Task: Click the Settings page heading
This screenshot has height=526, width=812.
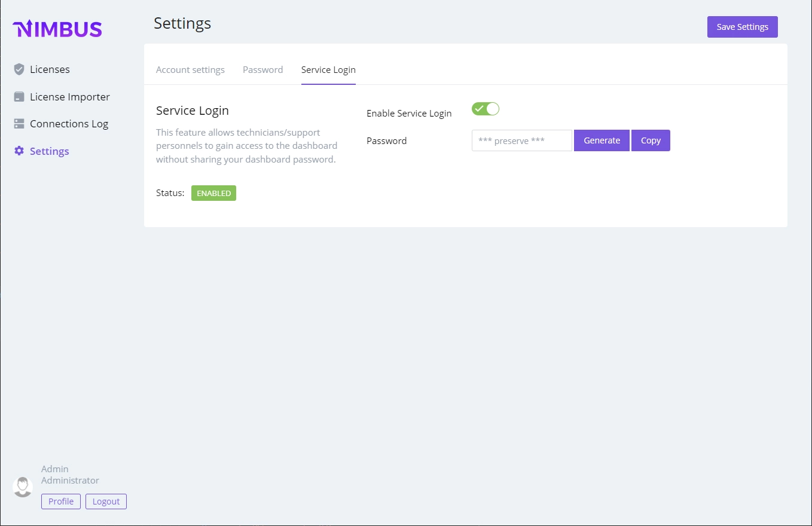Action: click(x=182, y=23)
